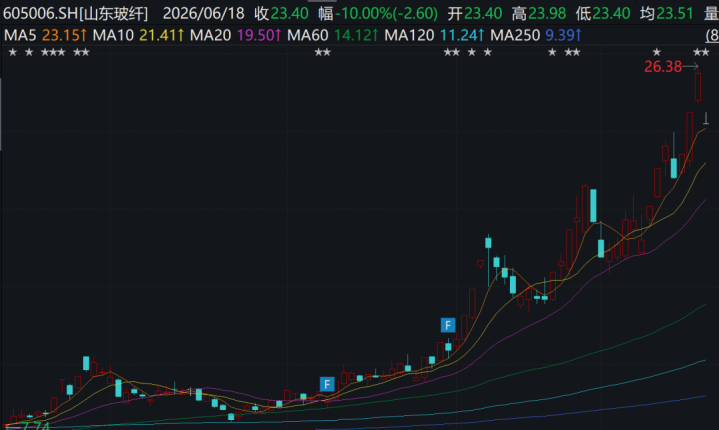This screenshot has height=430, width=719.
Task: Click the MA250 9.39 indicator label
Action: coord(536,35)
